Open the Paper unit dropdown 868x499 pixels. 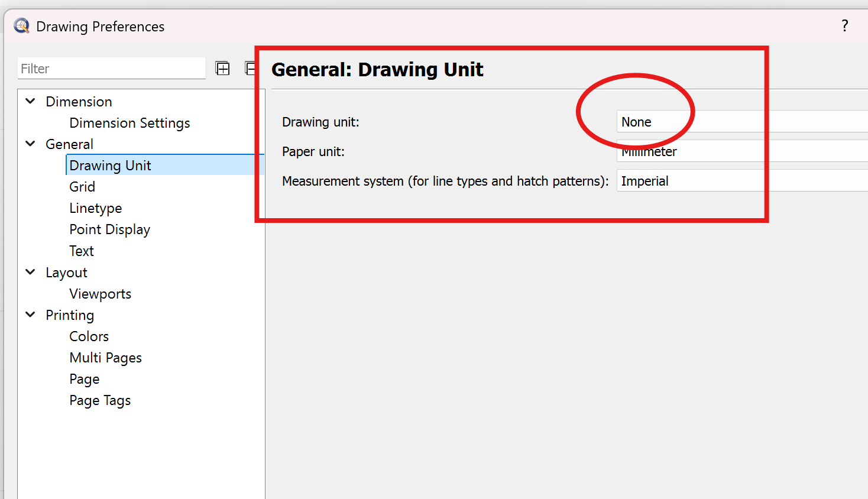tap(739, 152)
